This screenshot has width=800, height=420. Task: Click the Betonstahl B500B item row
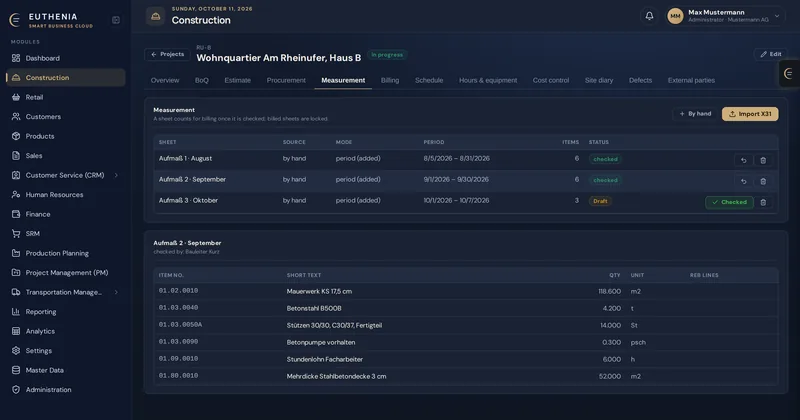(466, 308)
